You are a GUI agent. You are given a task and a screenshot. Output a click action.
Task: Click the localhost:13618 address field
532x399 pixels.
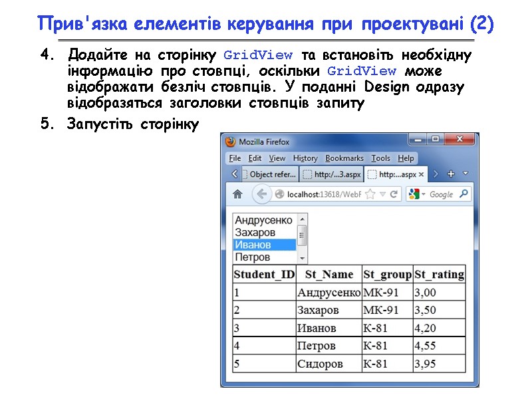tap(324, 194)
